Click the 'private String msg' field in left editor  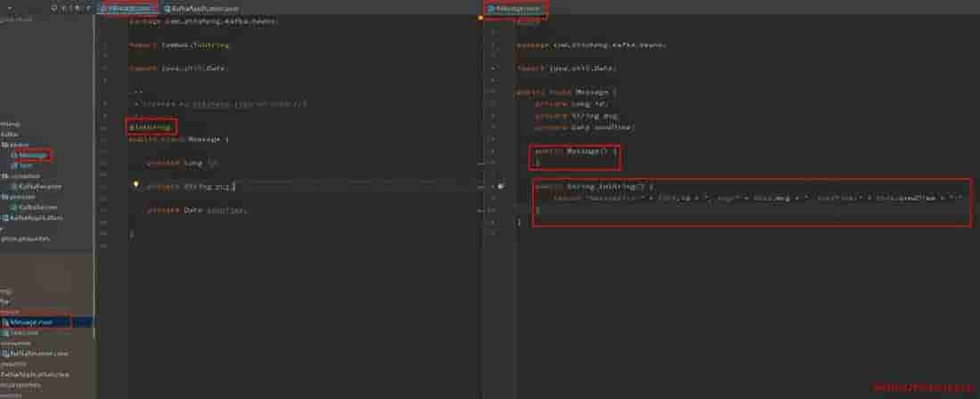190,186
